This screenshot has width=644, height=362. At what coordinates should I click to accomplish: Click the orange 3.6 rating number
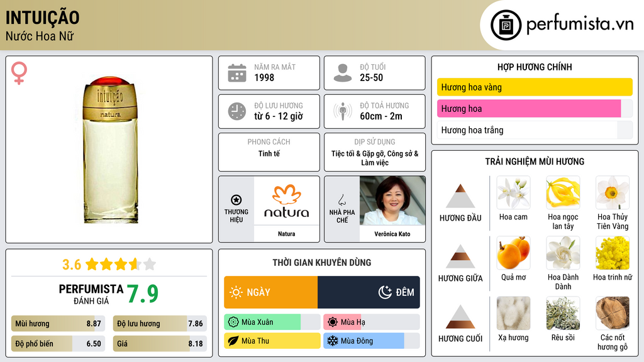click(72, 265)
